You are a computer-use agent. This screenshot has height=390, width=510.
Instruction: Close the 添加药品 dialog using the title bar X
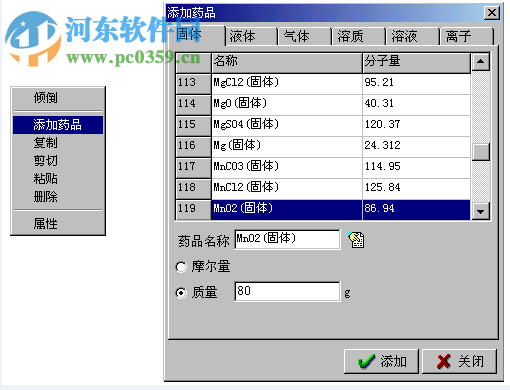492,13
